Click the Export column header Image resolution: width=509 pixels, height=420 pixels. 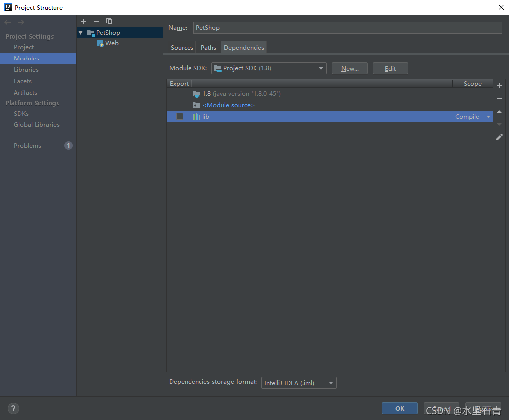pyautogui.click(x=179, y=84)
